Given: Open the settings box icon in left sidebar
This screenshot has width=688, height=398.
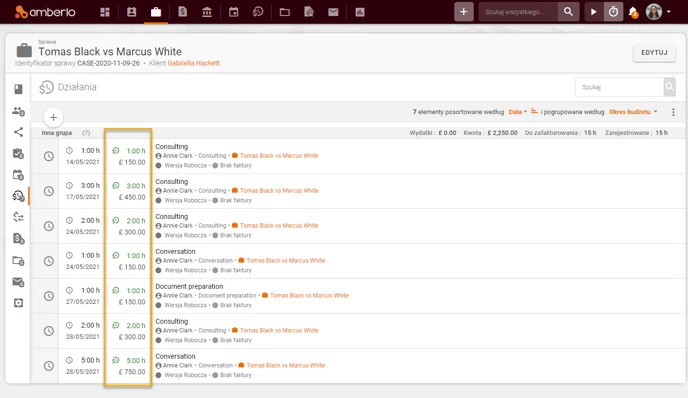Looking at the screenshot, I should point(18,303).
